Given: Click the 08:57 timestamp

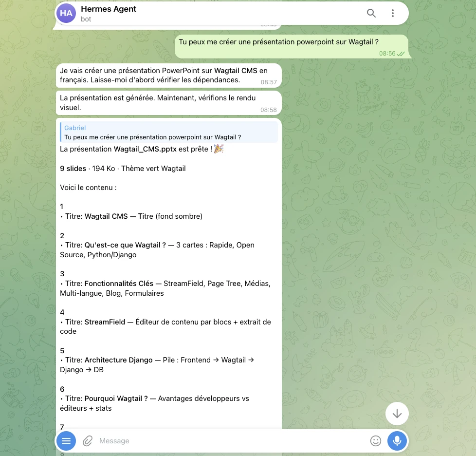Looking at the screenshot, I should pos(269,82).
